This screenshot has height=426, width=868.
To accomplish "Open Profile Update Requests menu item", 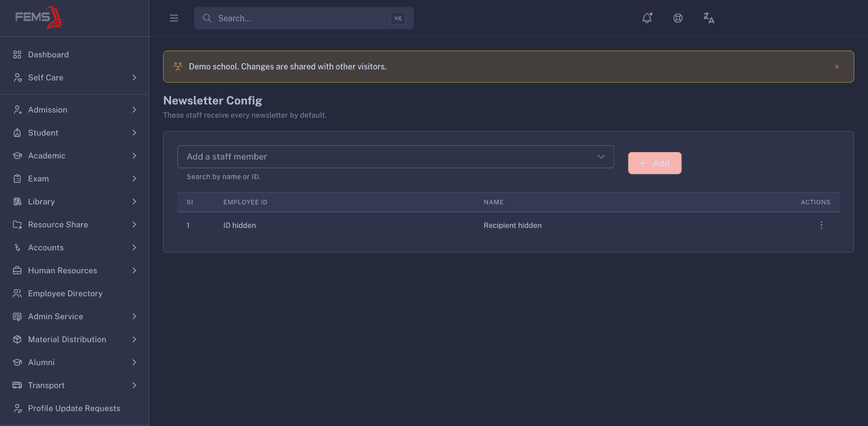I will 75,408.
